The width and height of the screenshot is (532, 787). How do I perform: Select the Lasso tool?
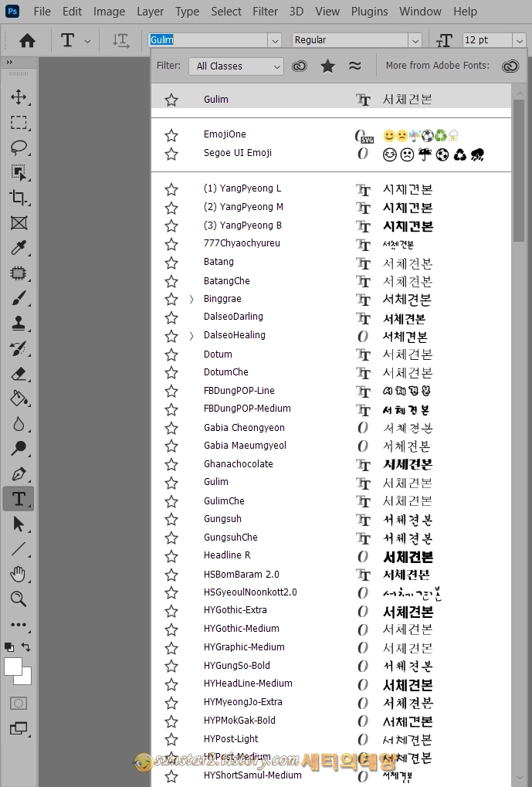(19, 148)
